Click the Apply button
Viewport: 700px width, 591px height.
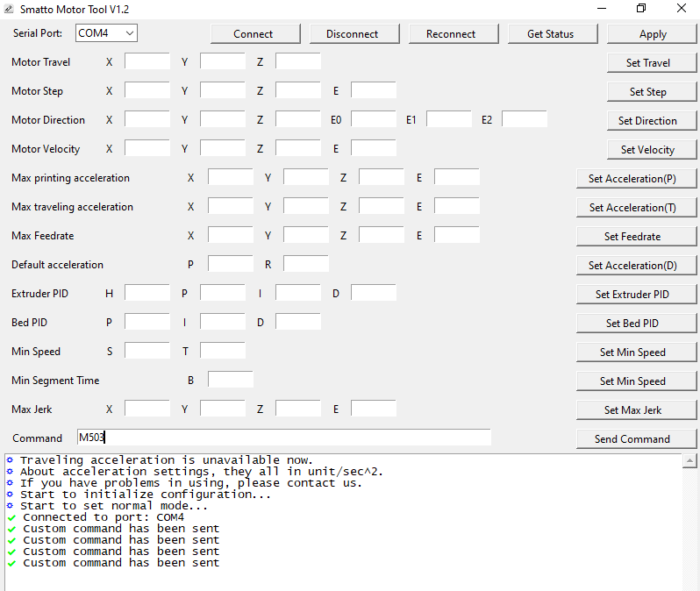[x=652, y=34]
